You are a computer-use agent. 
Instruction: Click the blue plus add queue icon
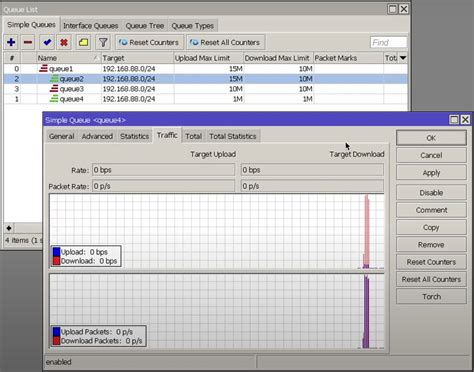pyautogui.click(x=11, y=42)
